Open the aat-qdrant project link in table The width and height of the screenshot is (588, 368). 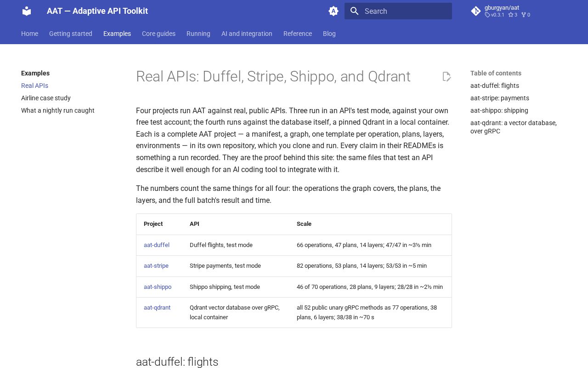[157, 308]
